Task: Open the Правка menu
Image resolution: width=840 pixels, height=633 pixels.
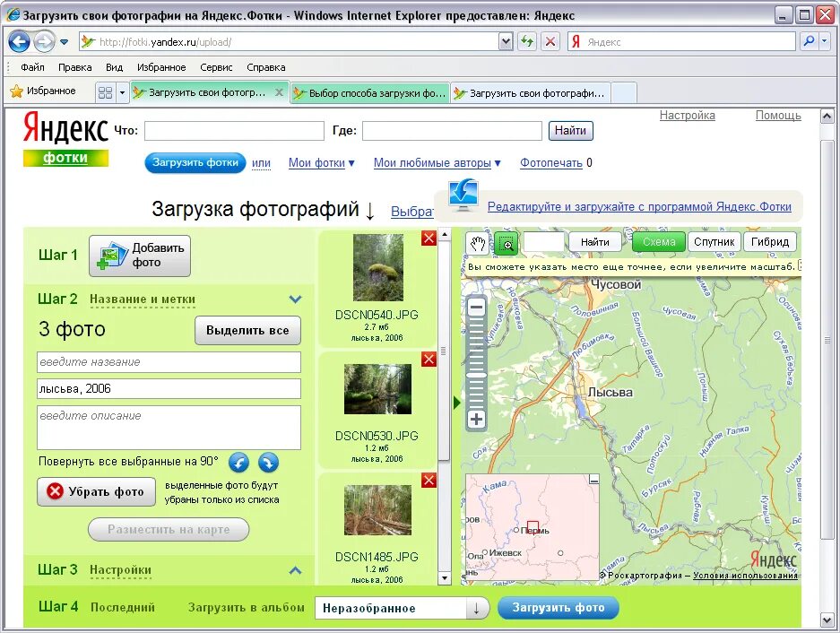Action: coord(75,67)
